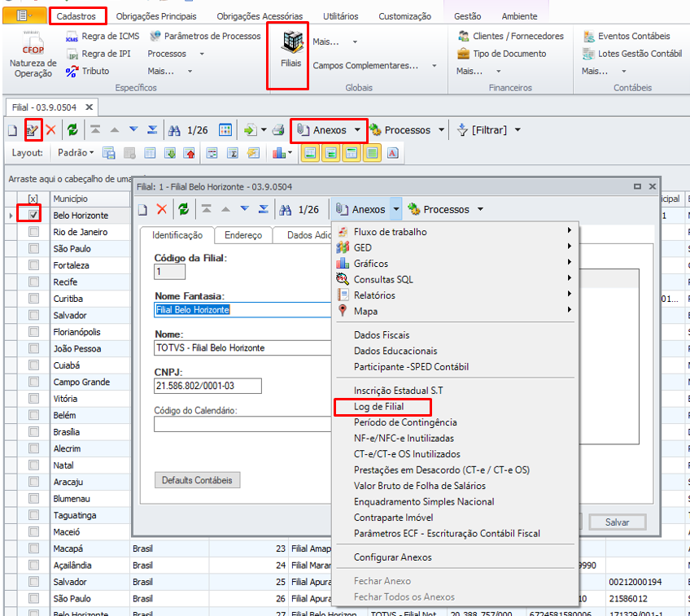690x616 pixels.
Task: Click binoculars search icon beside 1/26 main toolbar
Action: [x=174, y=130]
